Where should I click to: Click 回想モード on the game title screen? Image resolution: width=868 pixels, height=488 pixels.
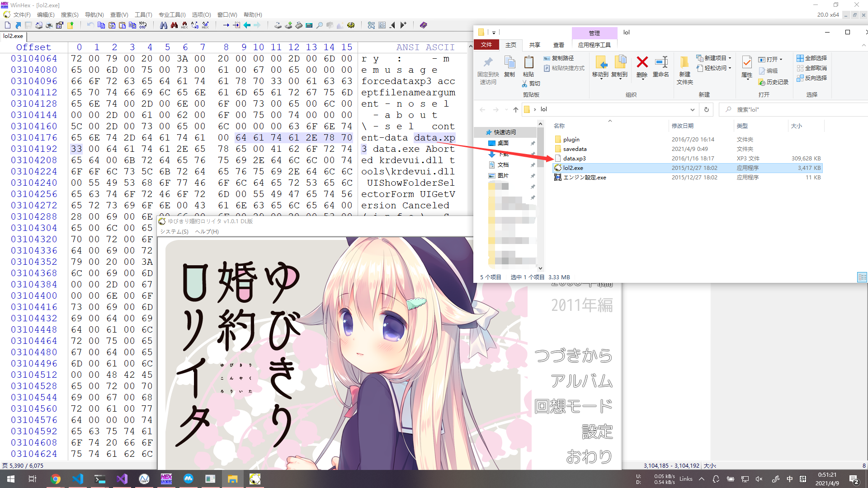(x=573, y=406)
